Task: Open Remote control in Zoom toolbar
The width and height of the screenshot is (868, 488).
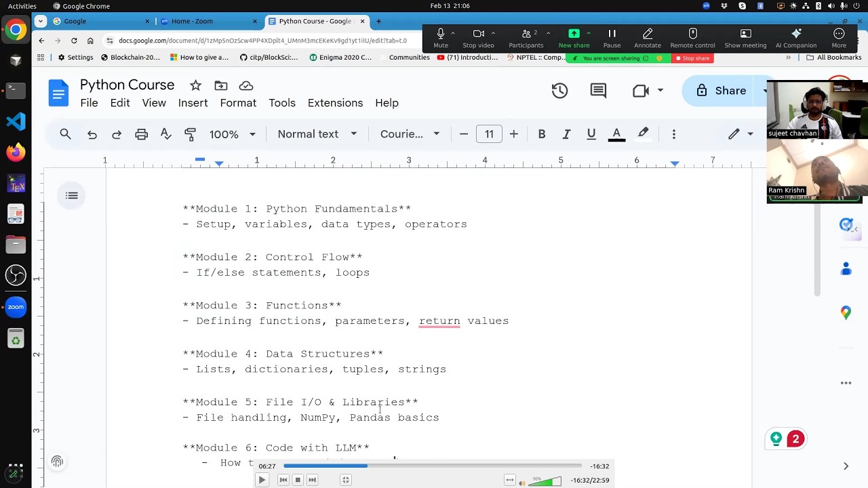Action: (692, 39)
